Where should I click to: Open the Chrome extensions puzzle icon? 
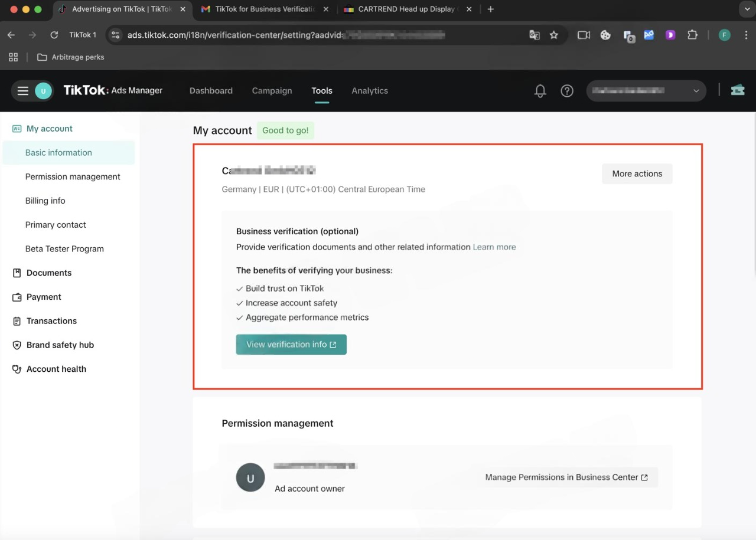click(x=692, y=35)
